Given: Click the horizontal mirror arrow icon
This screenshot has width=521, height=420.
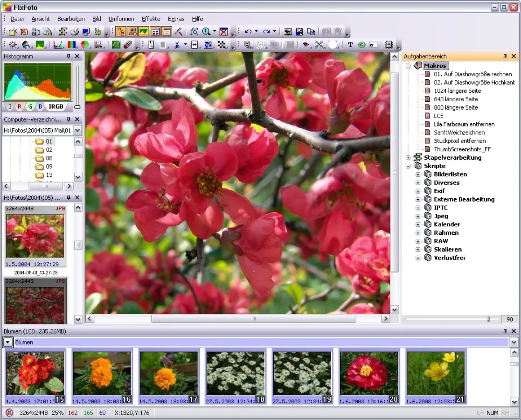Looking at the screenshot, I should point(195,44).
